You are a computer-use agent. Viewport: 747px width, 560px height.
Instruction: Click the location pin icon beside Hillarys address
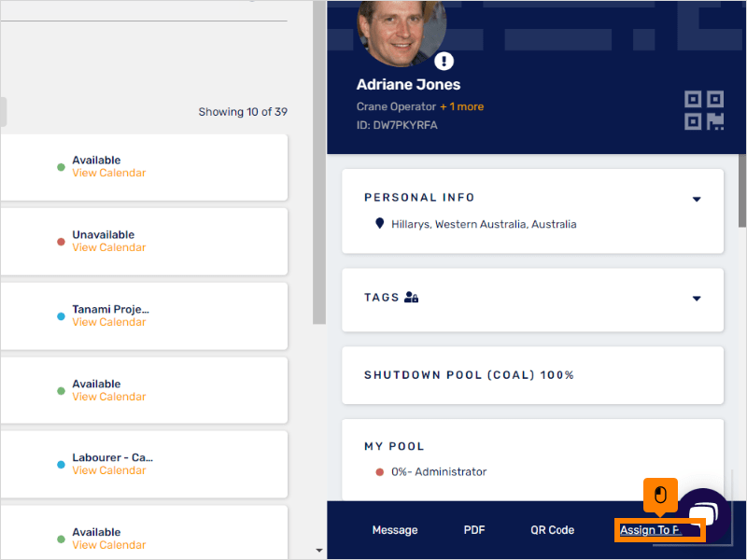click(x=376, y=224)
